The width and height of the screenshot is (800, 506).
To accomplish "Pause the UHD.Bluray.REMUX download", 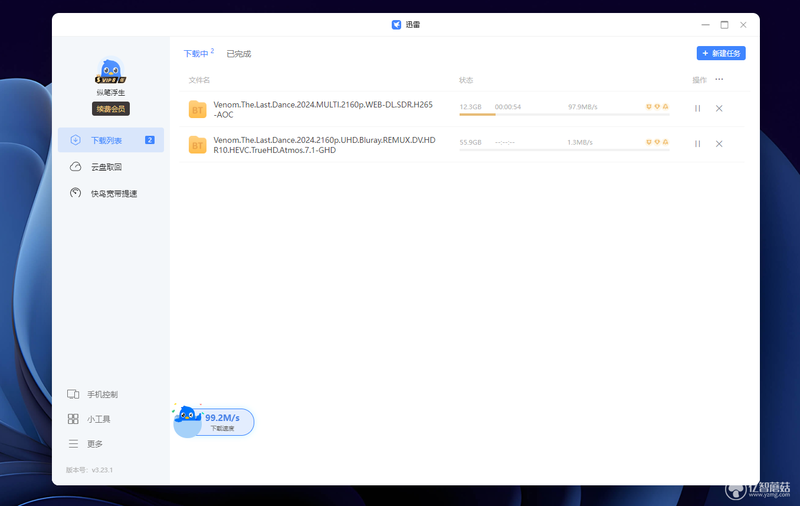I will tap(697, 144).
